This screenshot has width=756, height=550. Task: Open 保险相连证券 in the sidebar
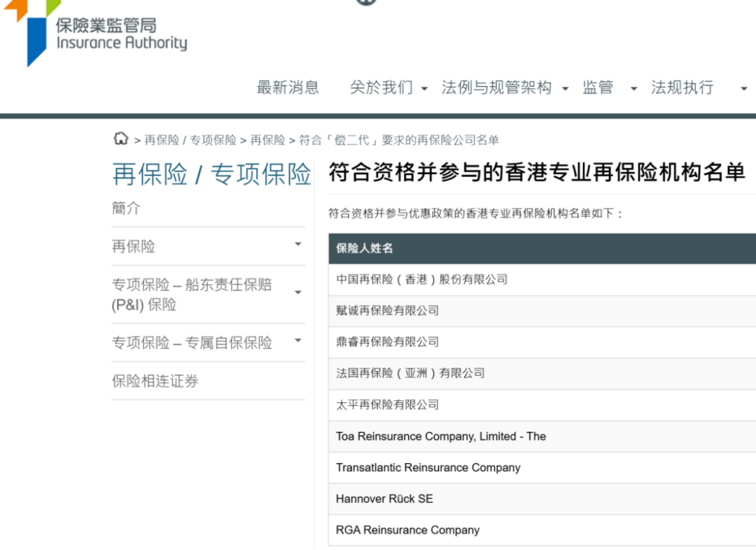pyautogui.click(x=155, y=381)
